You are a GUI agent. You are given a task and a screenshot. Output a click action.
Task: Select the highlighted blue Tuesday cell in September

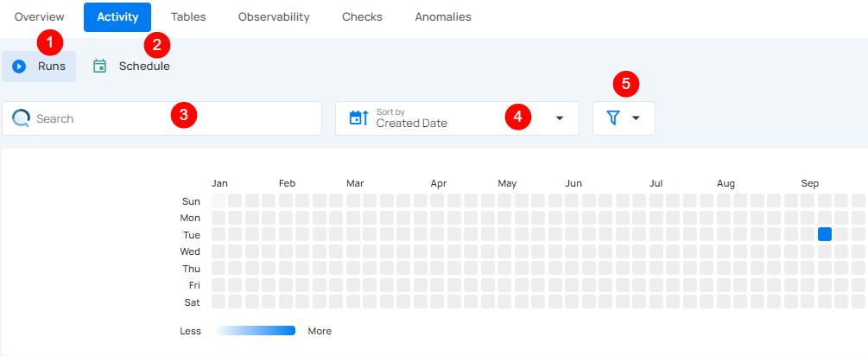(825, 234)
